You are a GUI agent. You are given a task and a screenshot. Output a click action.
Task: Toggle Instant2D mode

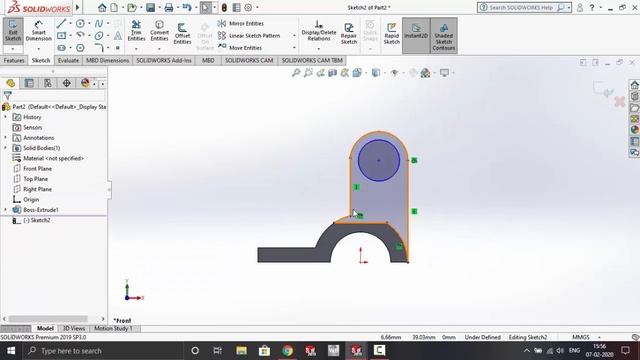(416, 36)
